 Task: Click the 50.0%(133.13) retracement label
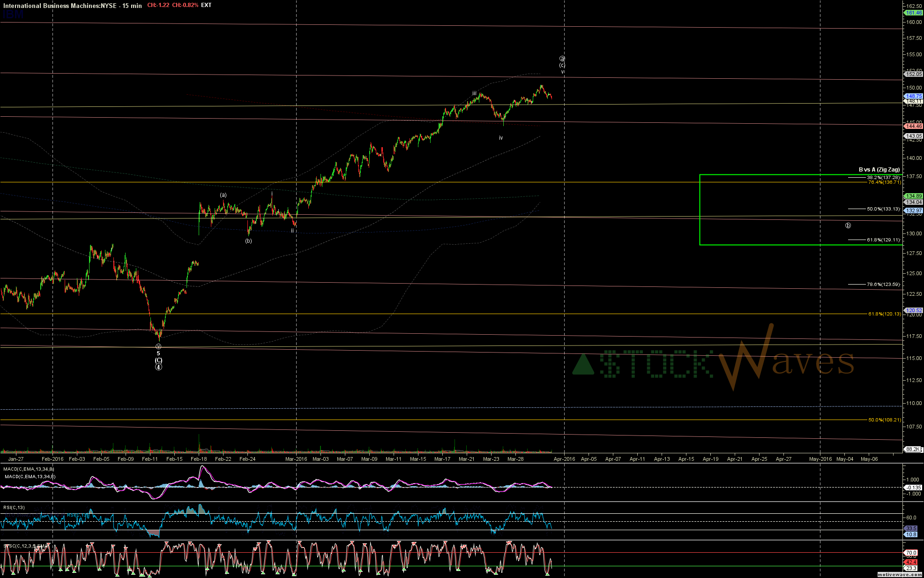883,209
